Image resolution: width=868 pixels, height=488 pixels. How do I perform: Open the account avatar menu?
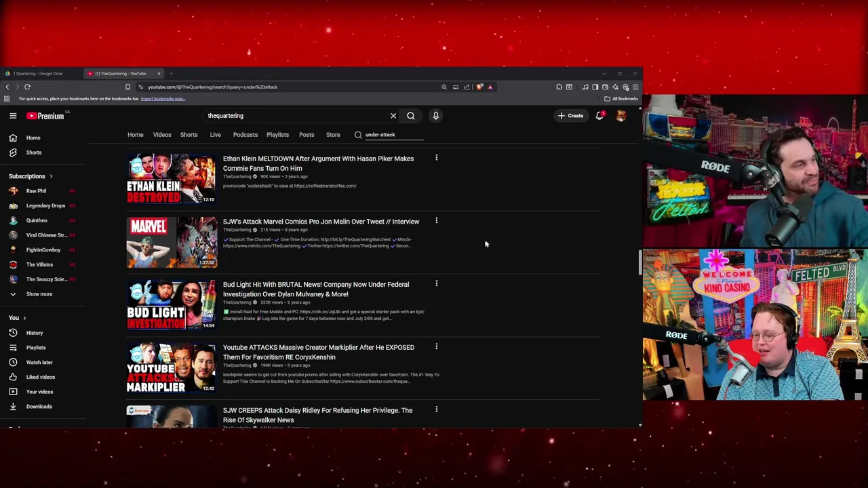(620, 116)
